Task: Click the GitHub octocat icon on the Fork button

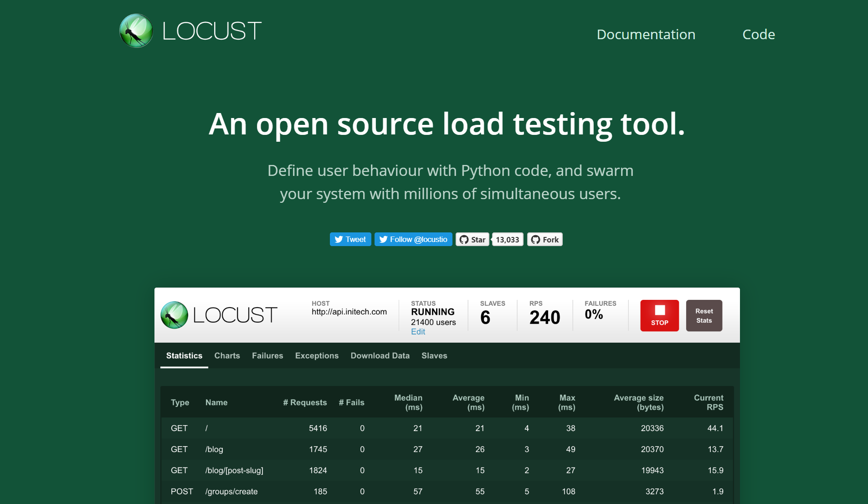Action: pos(535,240)
